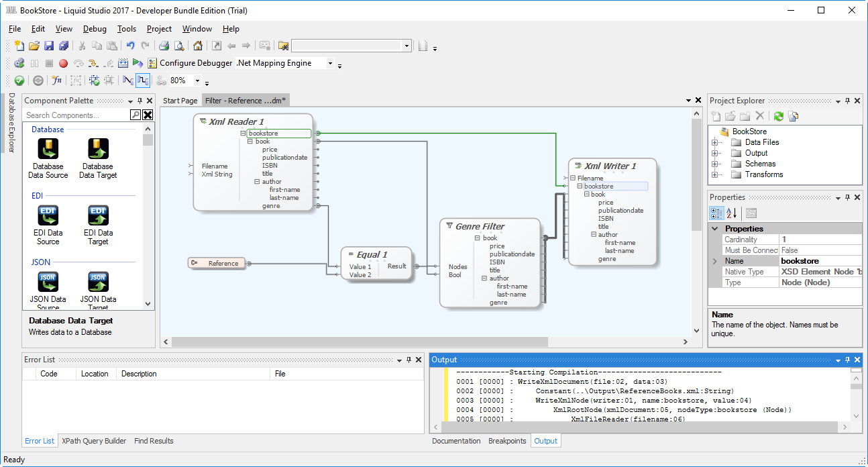Click the Configure Debugger toolbar icon
Screen dimensions: 868x467
coord(152,62)
